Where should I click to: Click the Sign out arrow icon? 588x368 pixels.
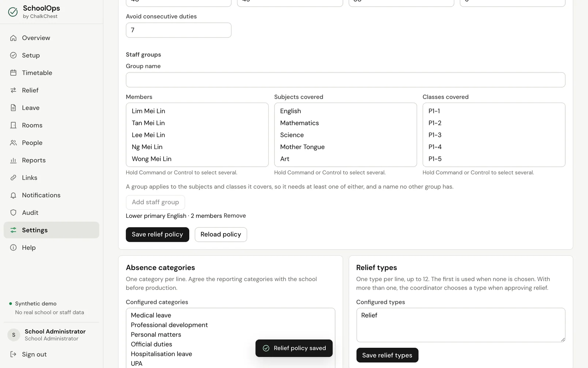pyautogui.click(x=13, y=354)
